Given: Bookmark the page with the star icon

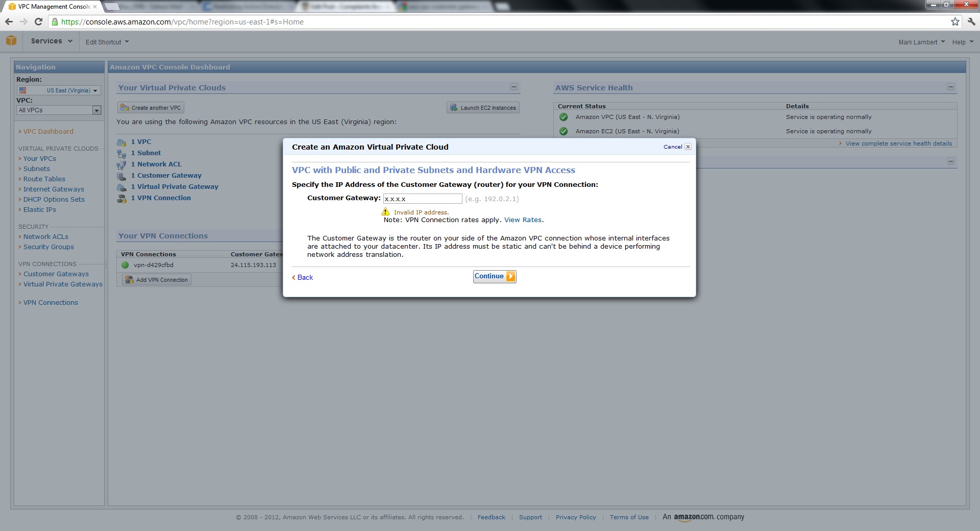Looking at the screenshot, I should (x=955, y=21).
